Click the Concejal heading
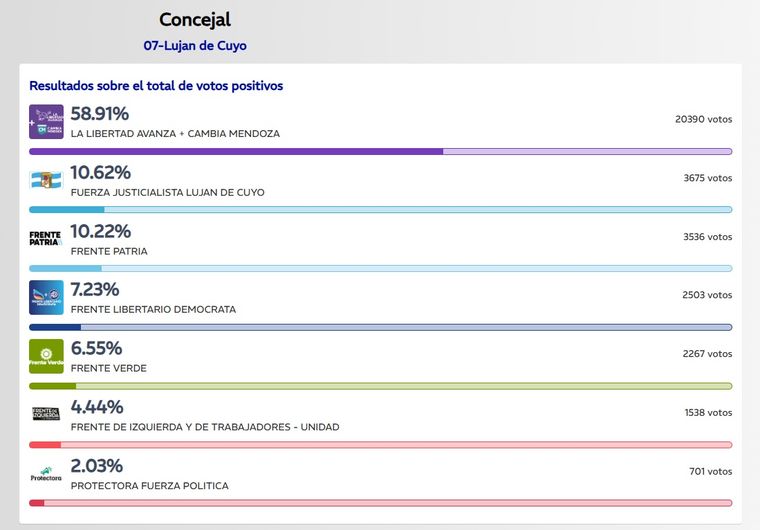This screenshot has width=760, height=530. pos(195,20)
